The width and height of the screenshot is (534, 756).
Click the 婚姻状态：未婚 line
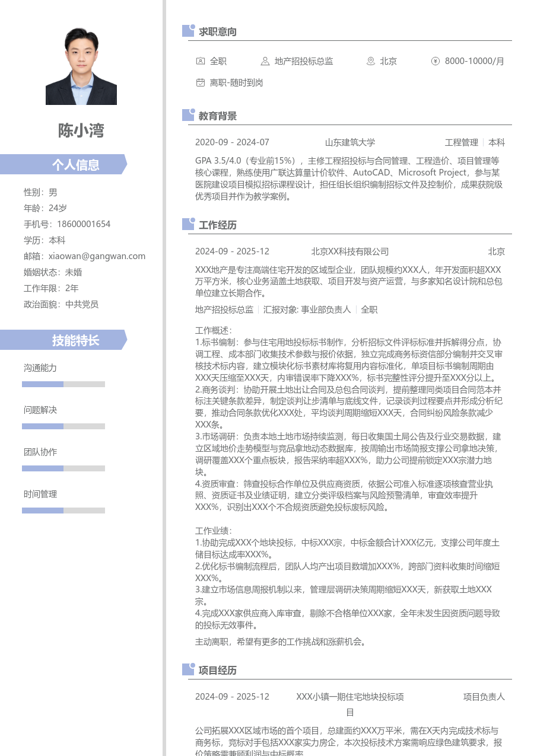53,272
